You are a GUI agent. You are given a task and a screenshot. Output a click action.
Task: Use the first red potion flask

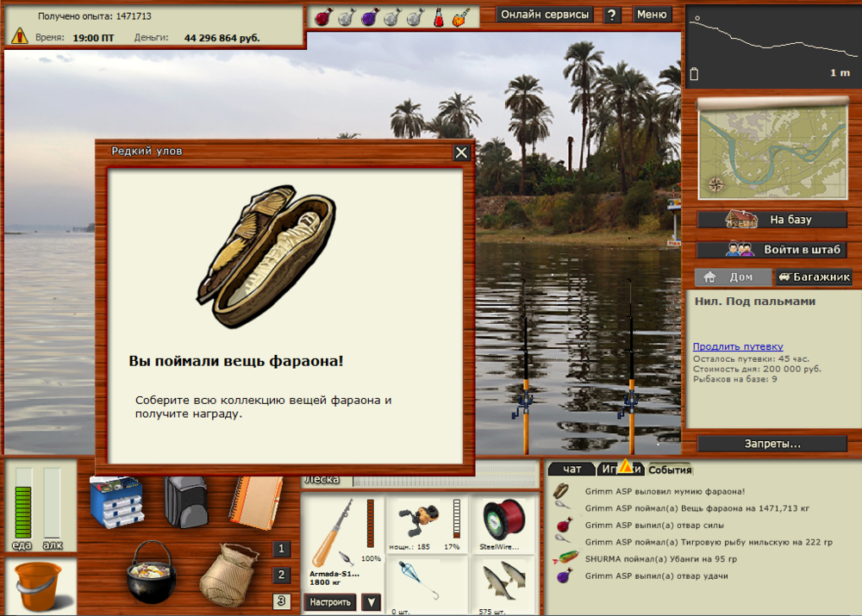pos(322,16)
